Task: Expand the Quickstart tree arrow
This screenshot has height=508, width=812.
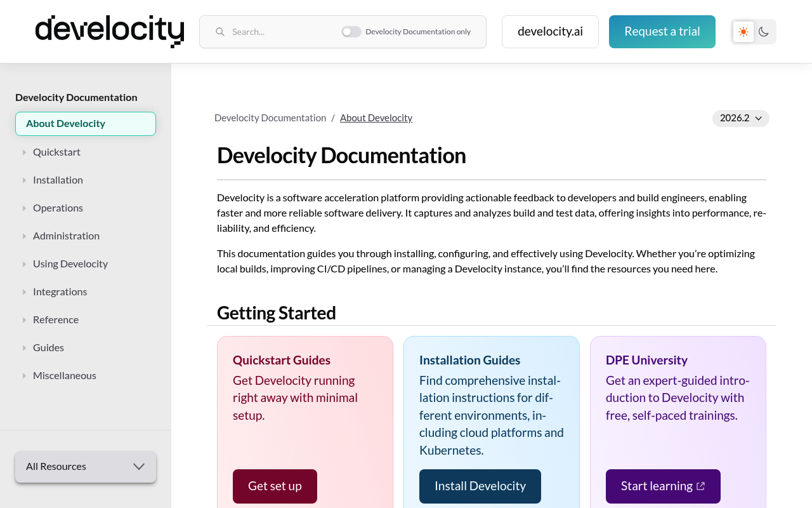Action: pos(24,152)
